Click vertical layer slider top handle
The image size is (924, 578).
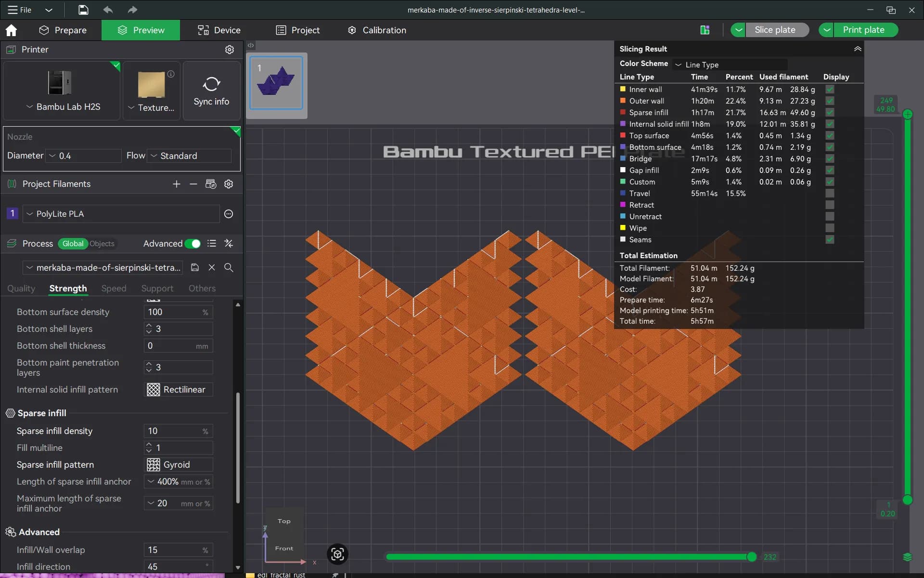(908, 114)
